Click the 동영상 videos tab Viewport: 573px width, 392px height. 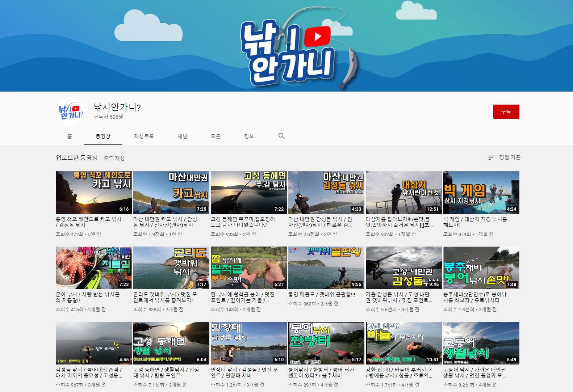(x=103, y=136)
